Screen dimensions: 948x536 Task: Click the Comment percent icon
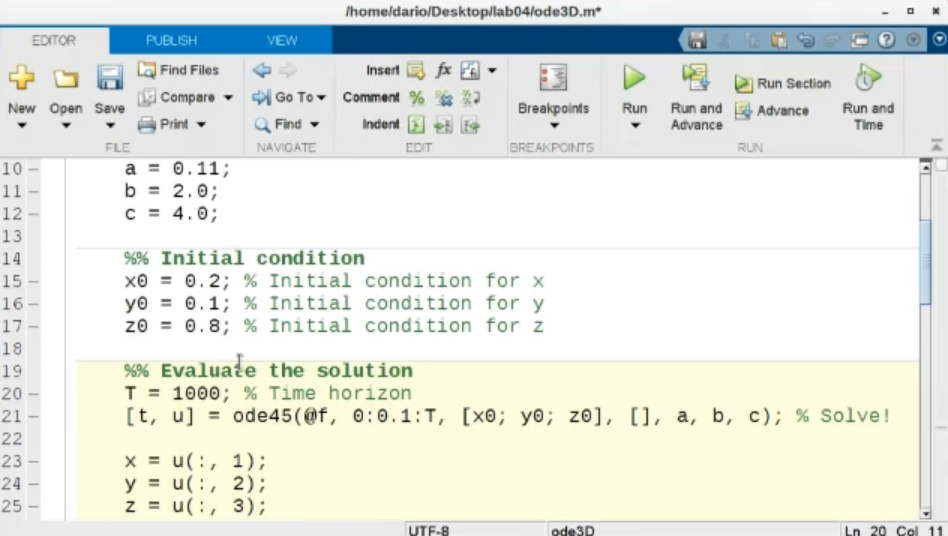(416, 97)
